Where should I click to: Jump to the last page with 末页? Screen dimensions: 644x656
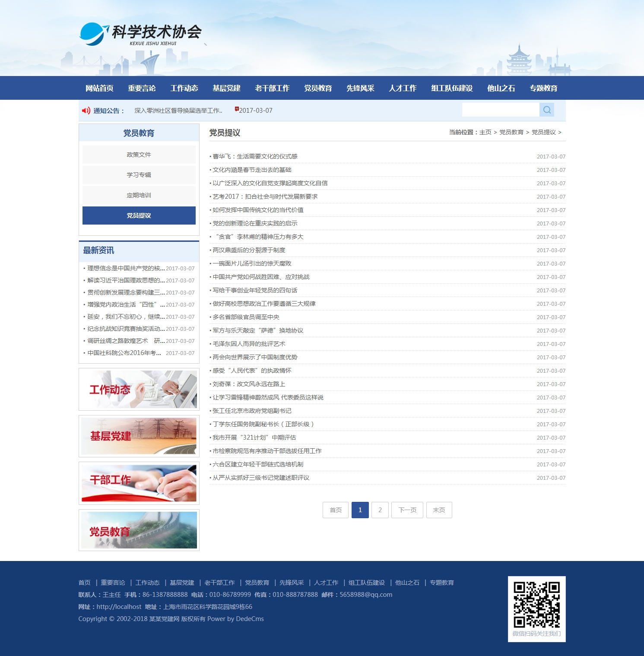pos(439,510)
